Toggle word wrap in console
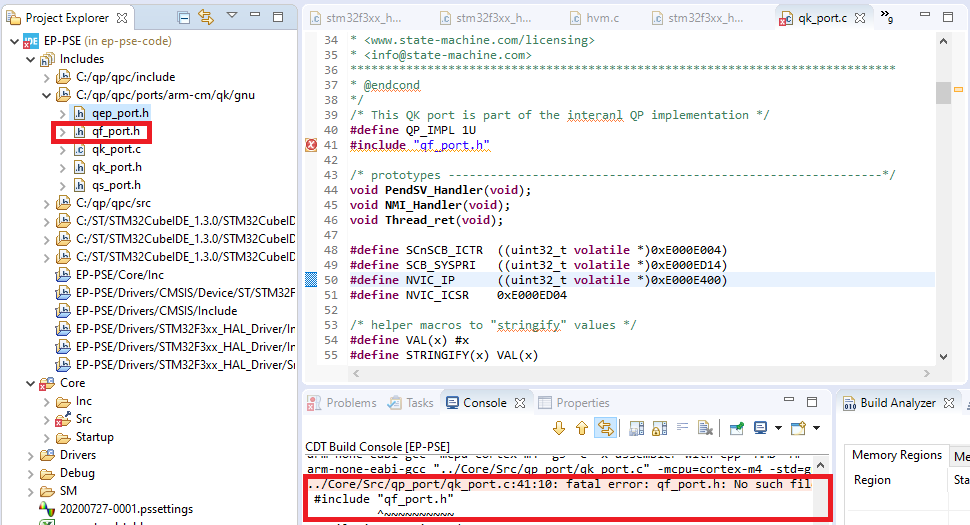 (x=682, y=427)
